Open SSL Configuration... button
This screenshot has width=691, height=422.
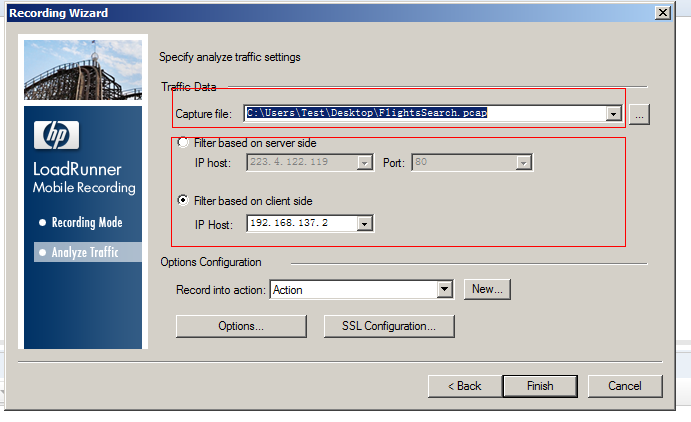coord(389,326)
